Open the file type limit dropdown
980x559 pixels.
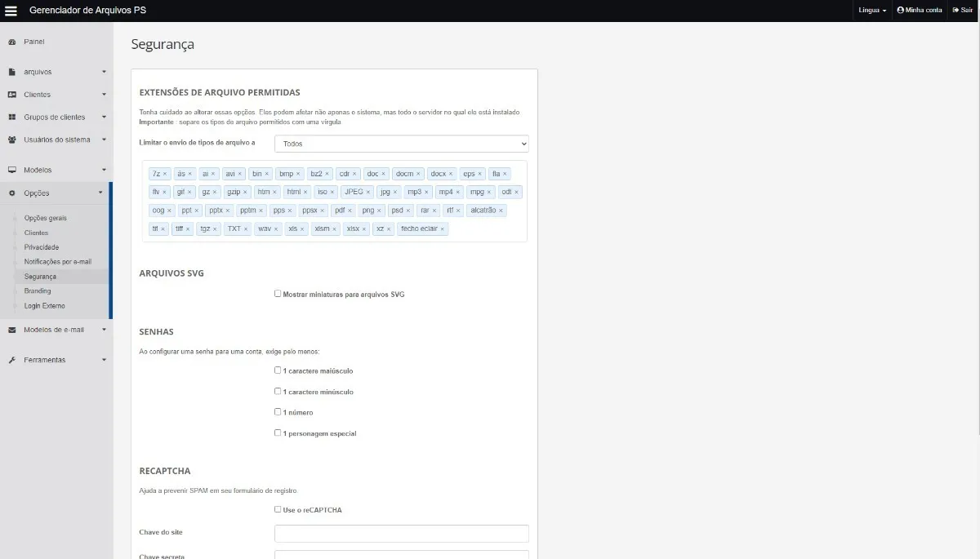402,144
